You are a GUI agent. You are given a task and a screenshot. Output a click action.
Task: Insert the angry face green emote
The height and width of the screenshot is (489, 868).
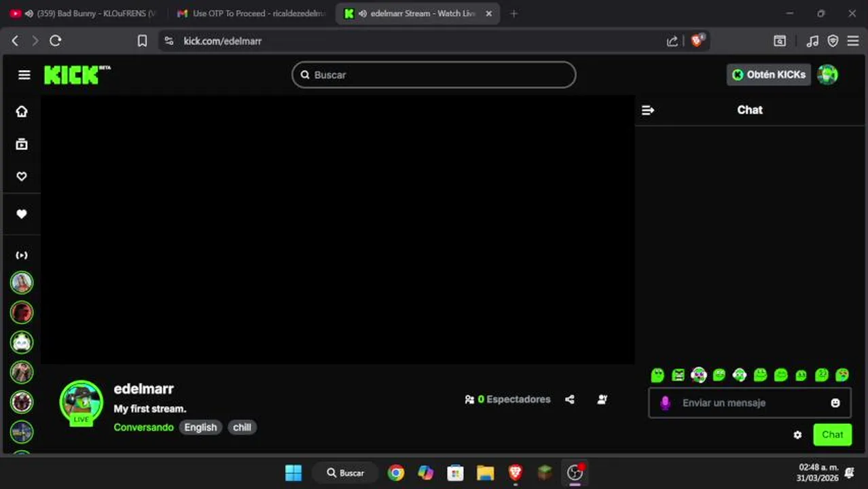pos(678,375)
